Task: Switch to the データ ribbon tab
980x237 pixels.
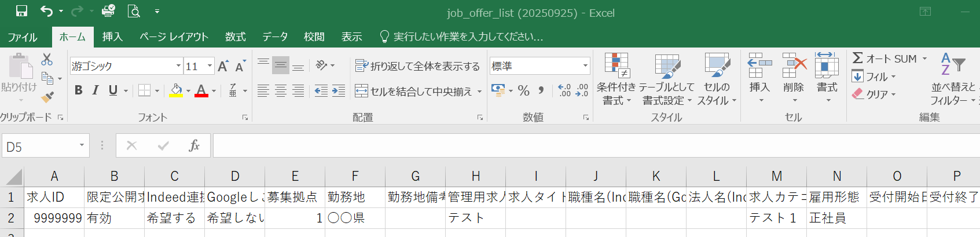Action: [274, 37]
